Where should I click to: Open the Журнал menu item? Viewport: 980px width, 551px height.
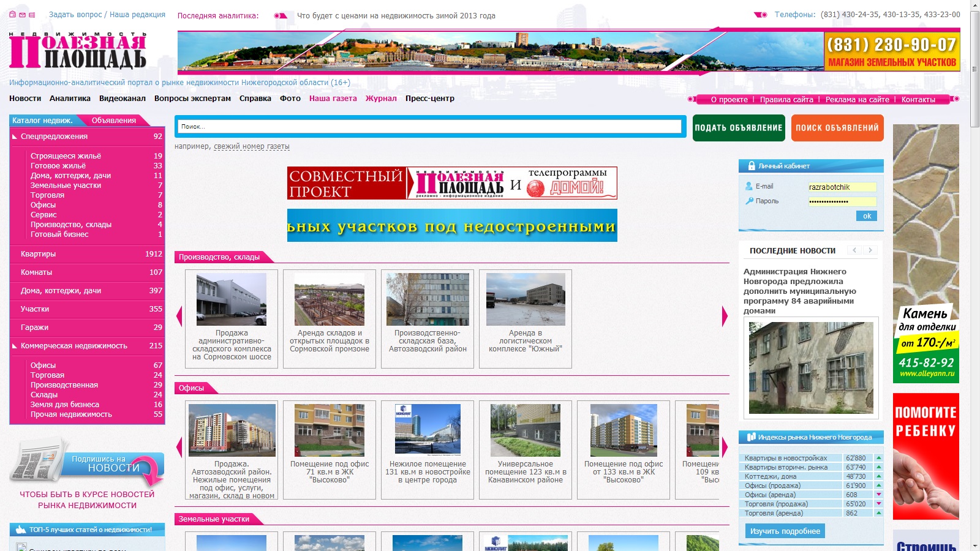tap(381, 99)
